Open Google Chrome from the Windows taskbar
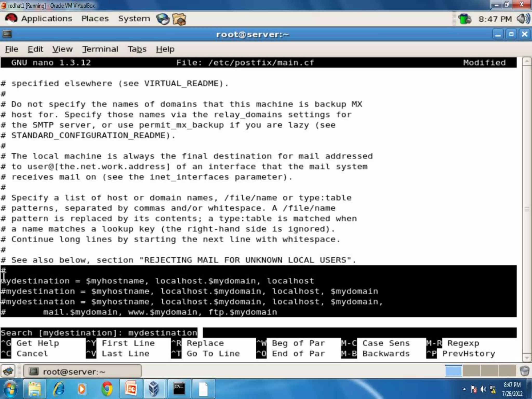Image resolution: width=532 pixels, height=399 pixels. (107, 389)
